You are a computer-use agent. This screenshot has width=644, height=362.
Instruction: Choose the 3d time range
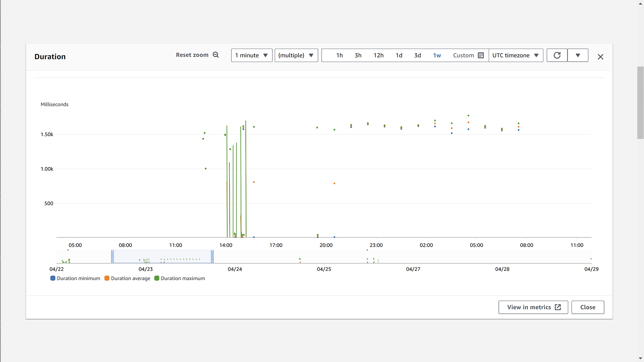coord(417,55)
